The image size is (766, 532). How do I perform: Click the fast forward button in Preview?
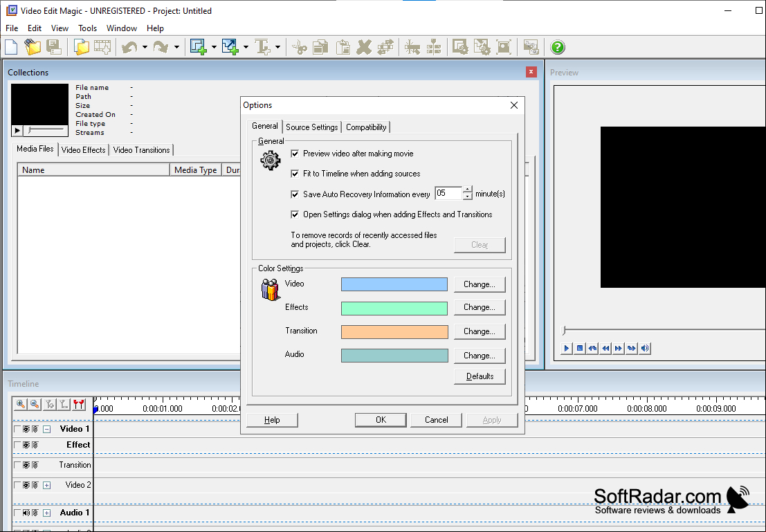pos(619,348)
